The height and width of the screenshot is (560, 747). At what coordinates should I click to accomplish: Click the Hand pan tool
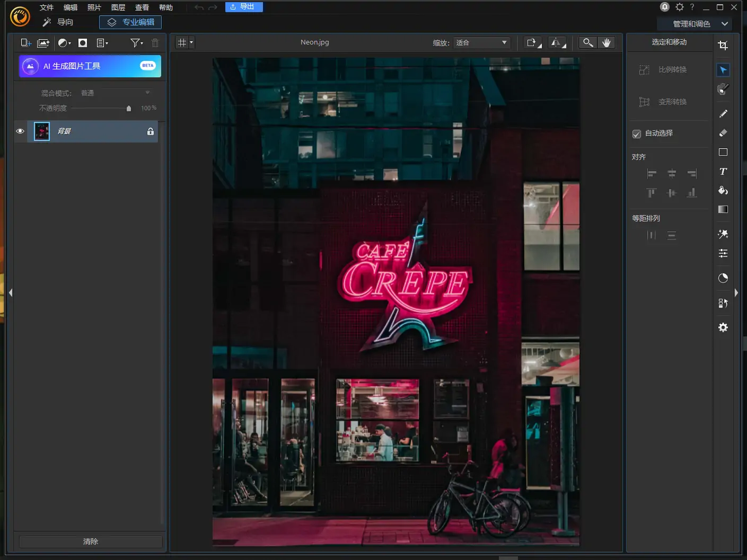click(607, 43)
